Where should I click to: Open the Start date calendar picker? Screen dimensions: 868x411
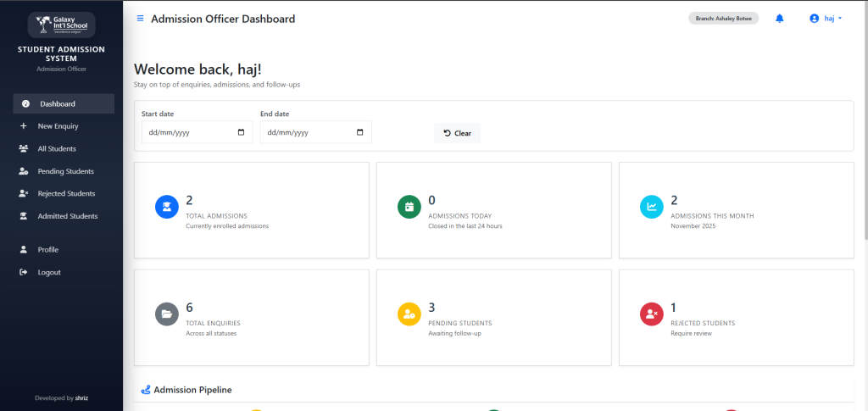(x=242, y=132)
